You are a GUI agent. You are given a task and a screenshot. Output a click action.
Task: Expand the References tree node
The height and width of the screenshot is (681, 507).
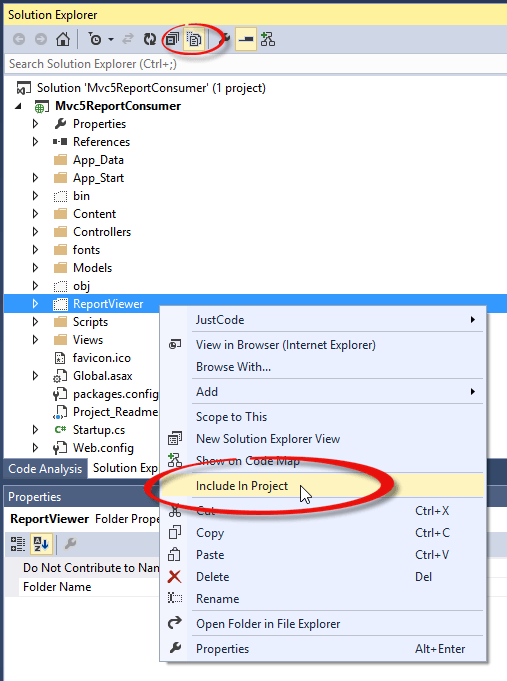click(x=36, y=142)
